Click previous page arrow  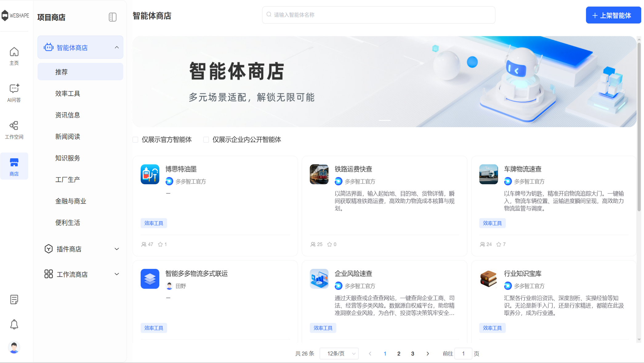click(370, 353)
